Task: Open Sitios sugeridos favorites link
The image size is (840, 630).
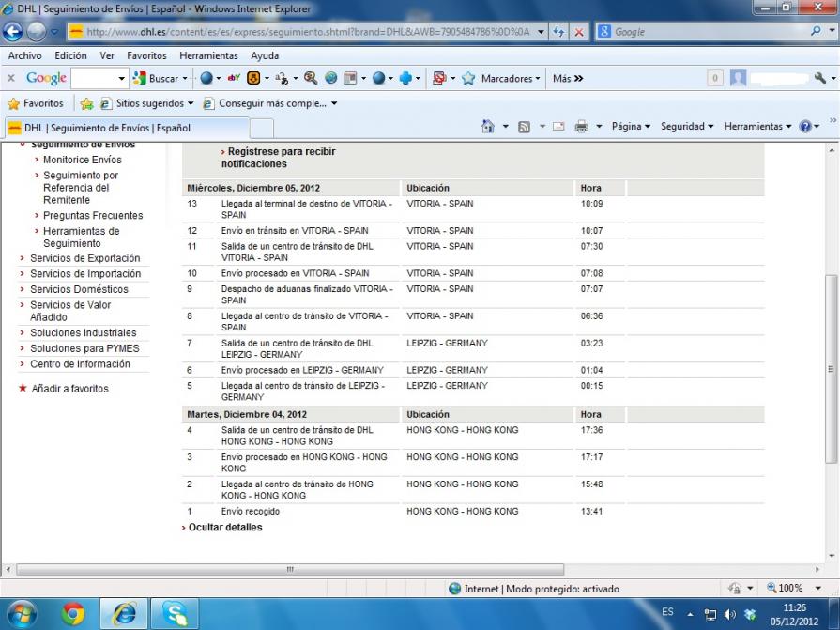Action: [146, 103]
